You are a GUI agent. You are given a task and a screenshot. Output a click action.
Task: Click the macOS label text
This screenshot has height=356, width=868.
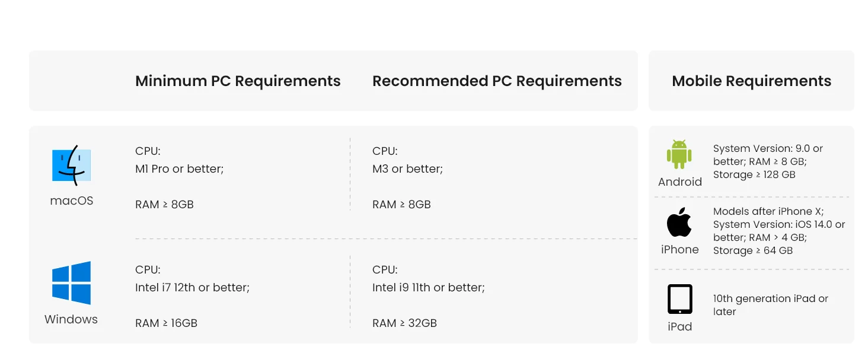tap(71, 201)
